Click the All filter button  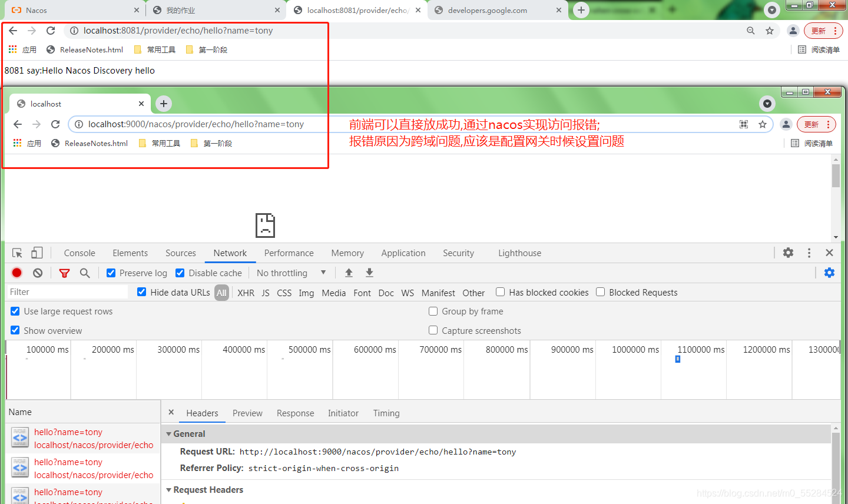point(221,293)
